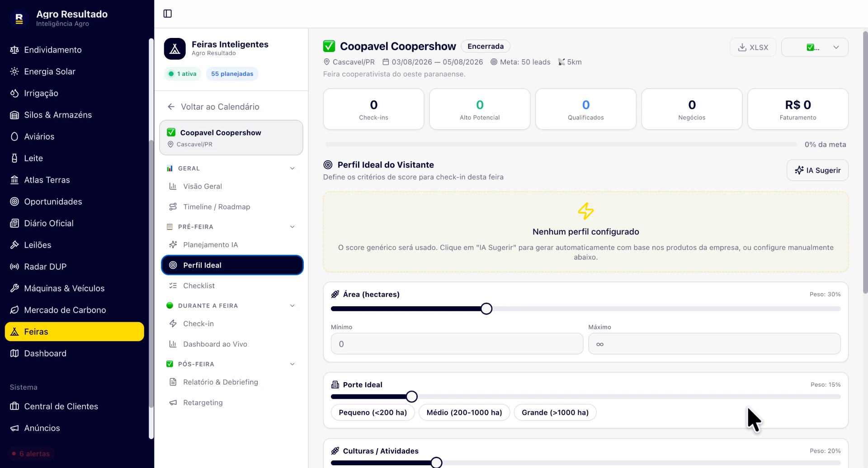The image size is (868, 468).
Task: Click the Mínimo area input field
Action: (457, 344)
